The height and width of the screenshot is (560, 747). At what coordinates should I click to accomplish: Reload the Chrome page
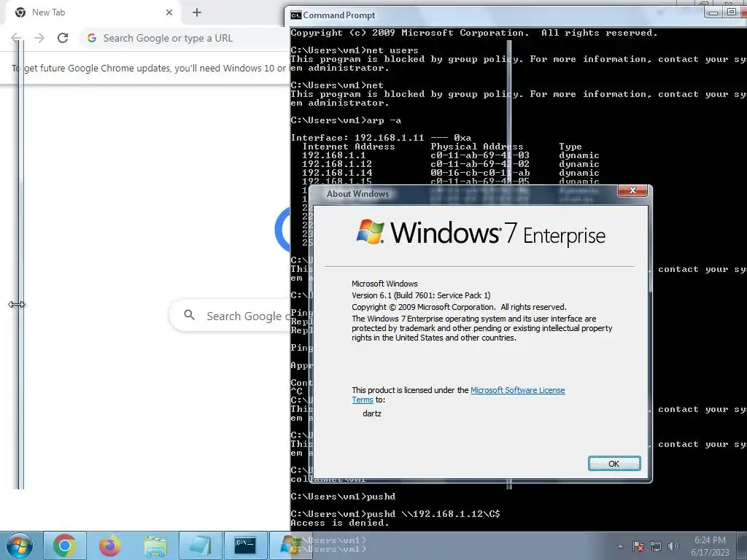(x=63, y=38)
